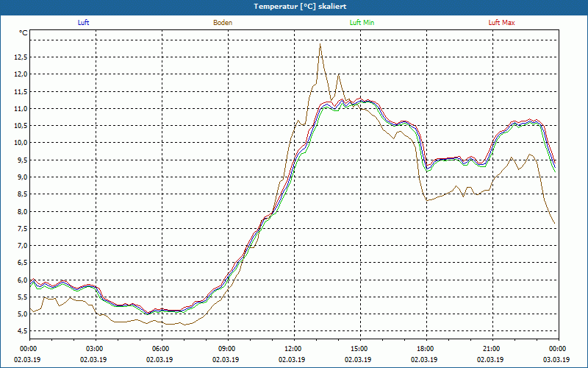Viewport: 588px width, 368px height.
Task: Click the Boden legend label
Action: coord(223,23)
